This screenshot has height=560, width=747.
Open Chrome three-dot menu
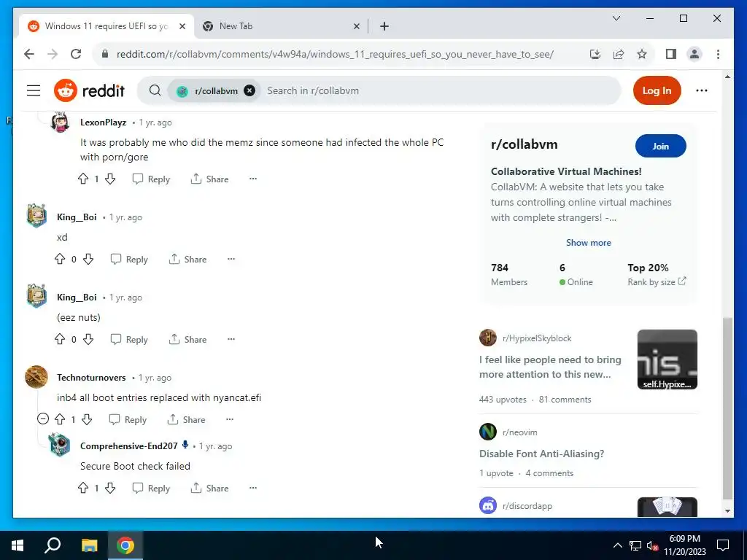[718, 54]
